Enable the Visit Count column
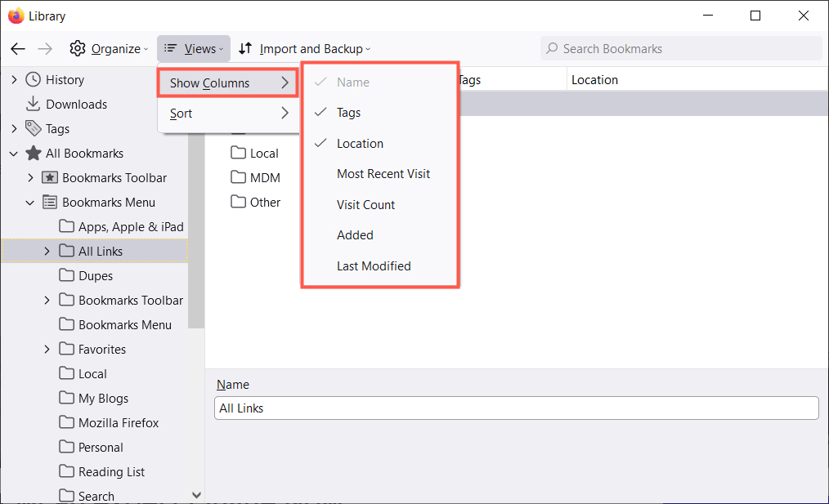The height and width of the screenshot is (504, 829). coord(365,205)
